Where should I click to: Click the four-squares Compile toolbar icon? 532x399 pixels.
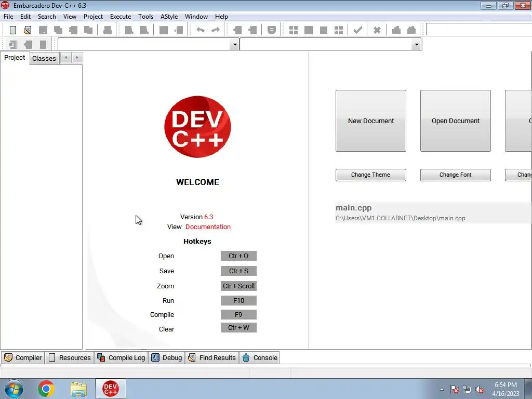(294, 30)
